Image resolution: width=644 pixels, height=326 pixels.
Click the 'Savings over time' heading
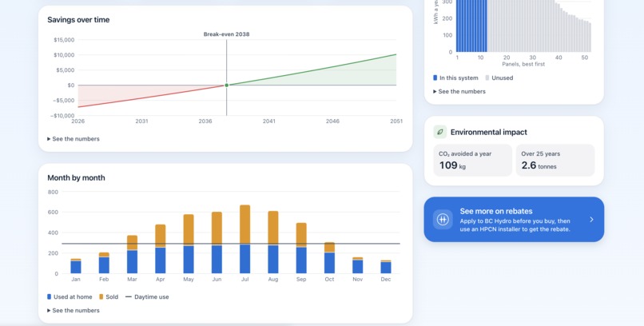coord(78,20)
